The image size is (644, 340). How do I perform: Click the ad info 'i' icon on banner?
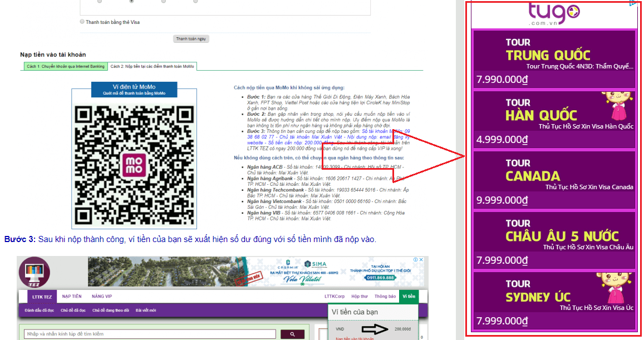tap(416, 259)
